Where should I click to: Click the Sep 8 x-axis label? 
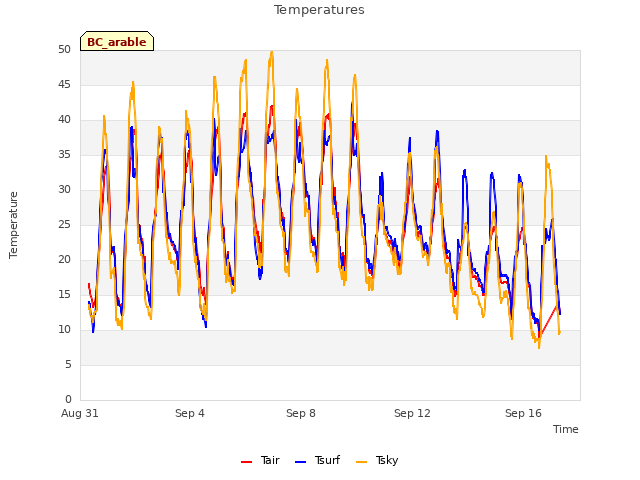301,413
